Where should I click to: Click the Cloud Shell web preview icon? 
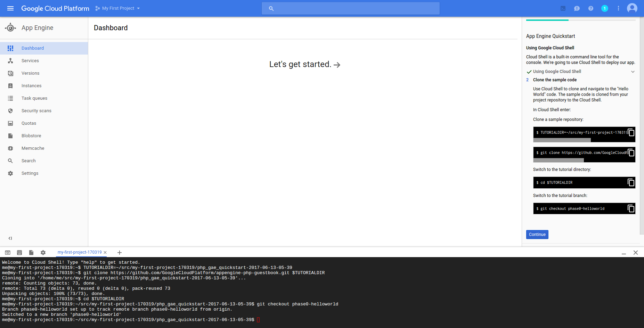coord(8,253)
